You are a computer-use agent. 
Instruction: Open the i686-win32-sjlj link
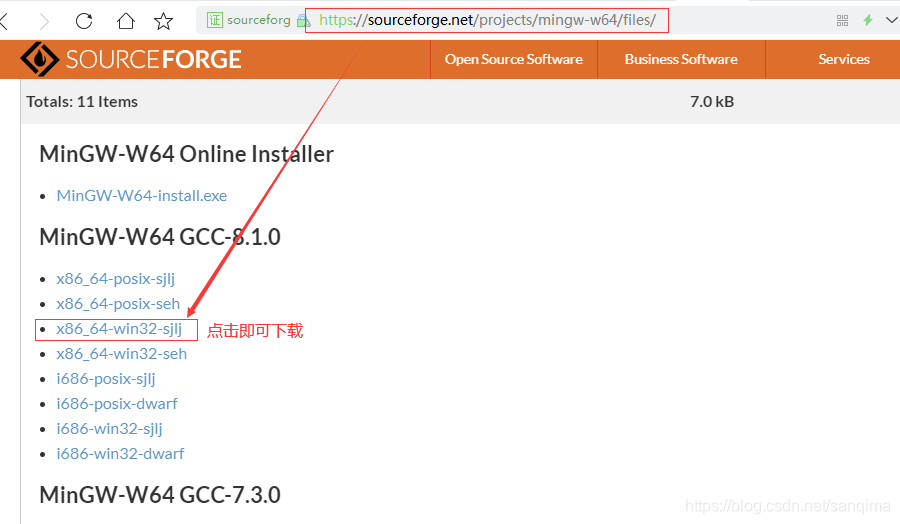tap(109, 429)
